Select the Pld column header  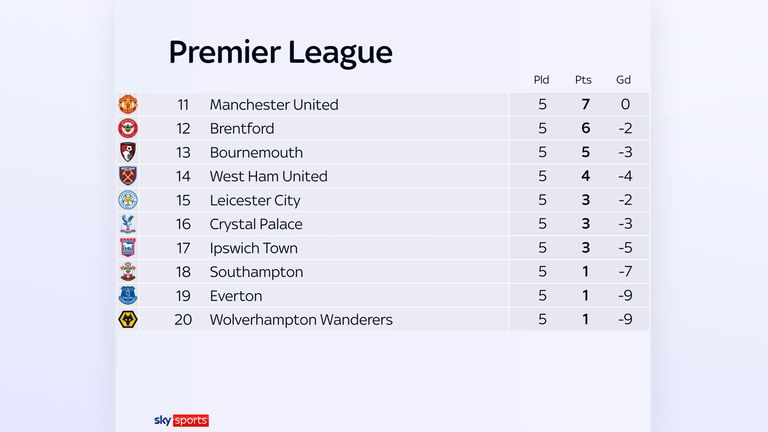coord(541,80)
